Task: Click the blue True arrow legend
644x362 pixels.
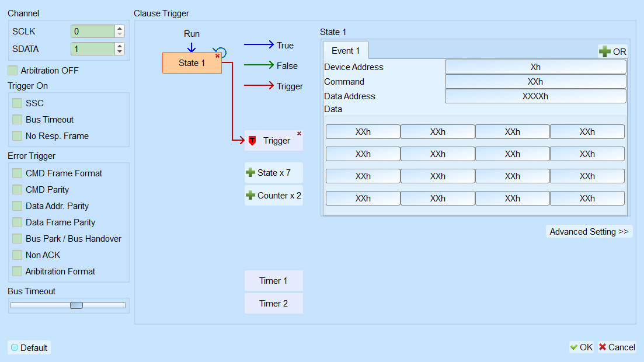Action: (x=259, y=44)
